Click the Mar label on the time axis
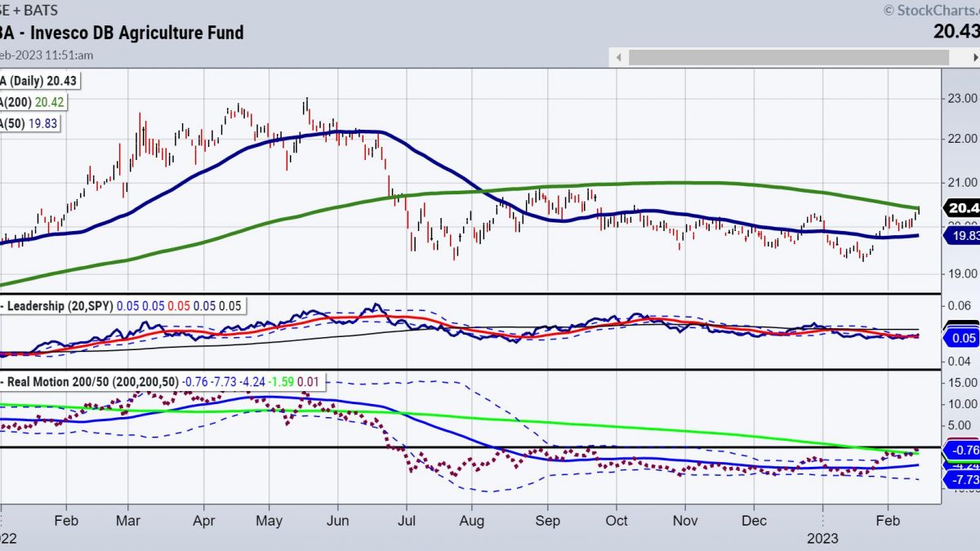 pos(127,520)
